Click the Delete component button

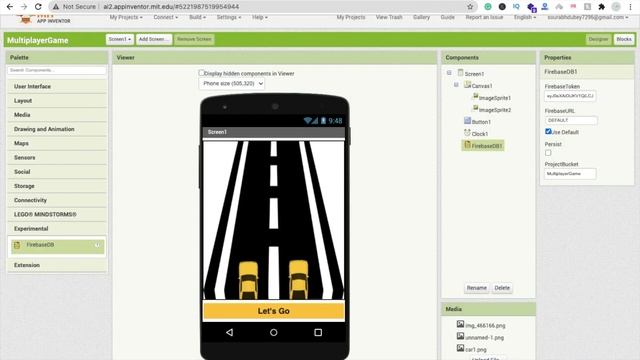click(502, 288)
